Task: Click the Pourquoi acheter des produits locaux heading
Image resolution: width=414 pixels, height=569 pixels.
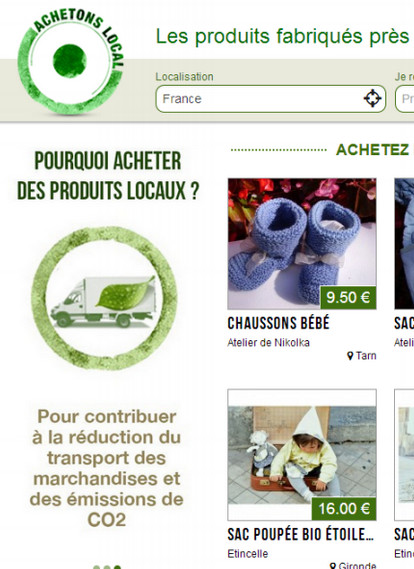Action: (108, 176)
